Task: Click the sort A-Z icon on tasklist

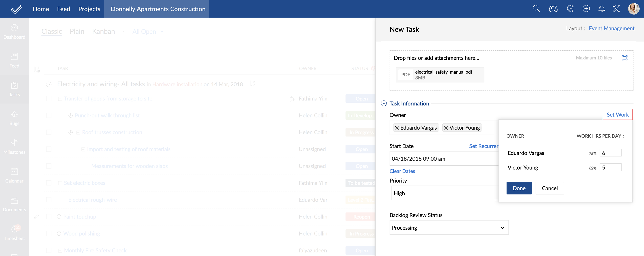Action: pos(252,84)
